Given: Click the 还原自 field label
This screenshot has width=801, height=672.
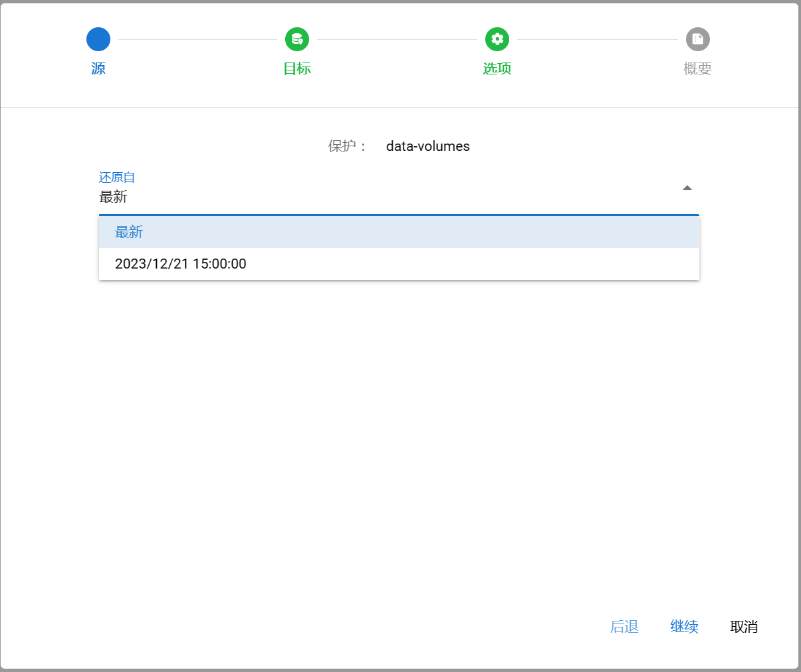Looking at the screenshot, I should [x=117, y=177].
